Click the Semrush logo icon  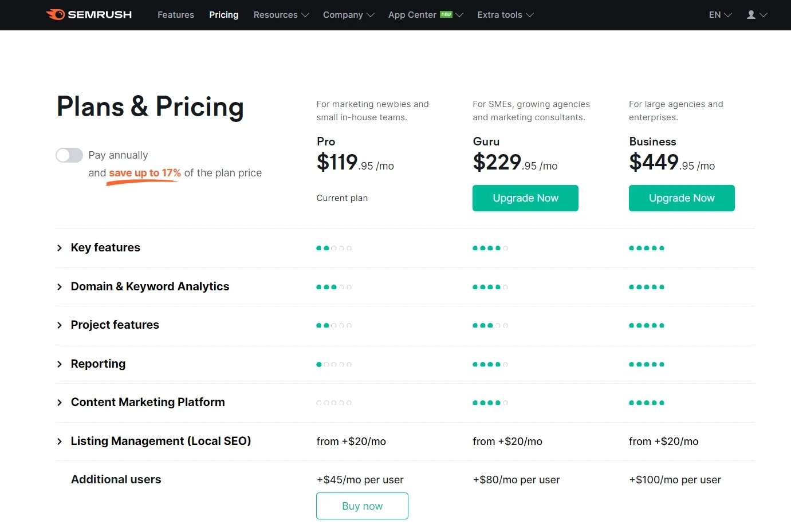pyautogui.click(x=57, y=14)
